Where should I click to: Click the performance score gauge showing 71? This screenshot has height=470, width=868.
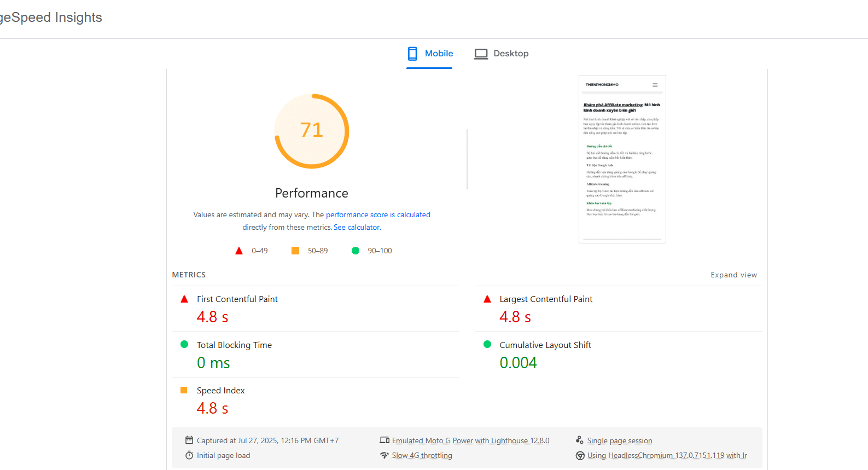point(312,131)
